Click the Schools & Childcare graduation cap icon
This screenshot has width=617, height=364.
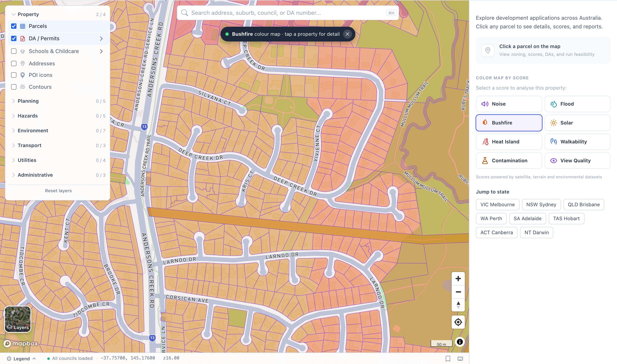pyautogui.click(x=23, y=51)
